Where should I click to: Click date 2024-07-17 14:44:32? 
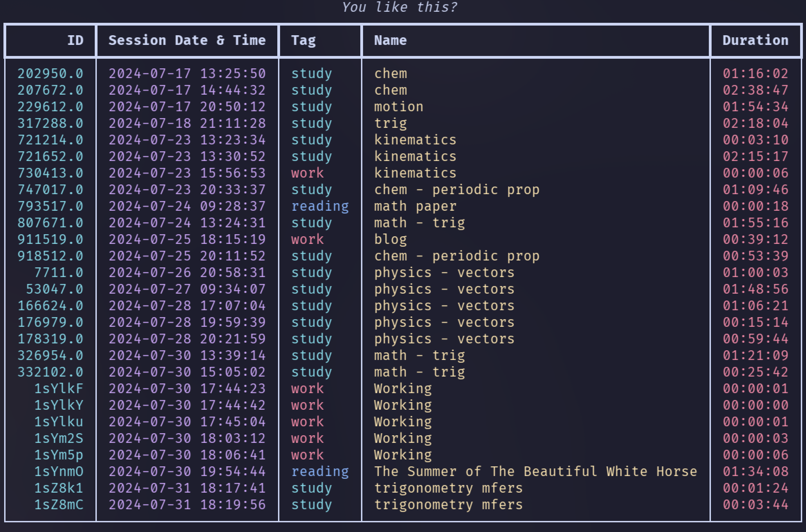[187, 90]
